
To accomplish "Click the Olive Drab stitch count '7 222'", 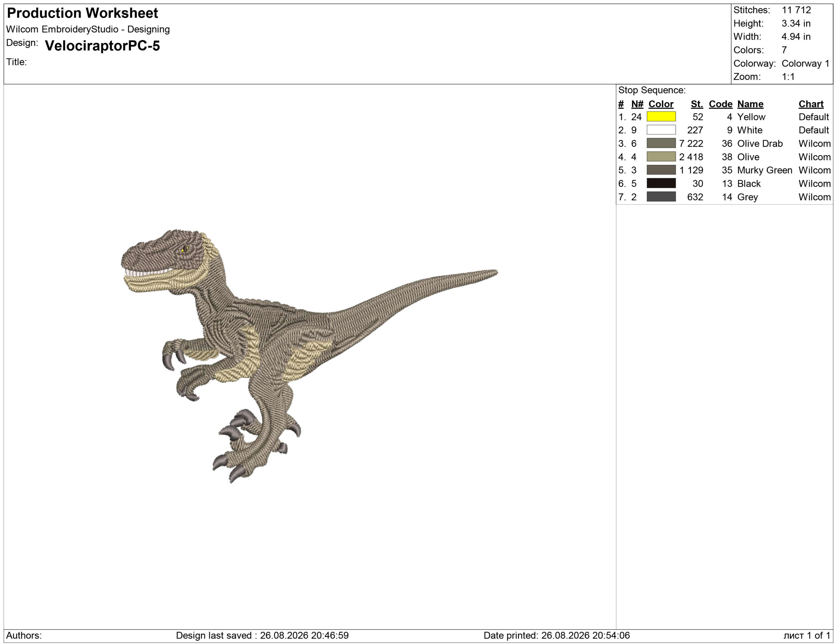I will [691, 143].
